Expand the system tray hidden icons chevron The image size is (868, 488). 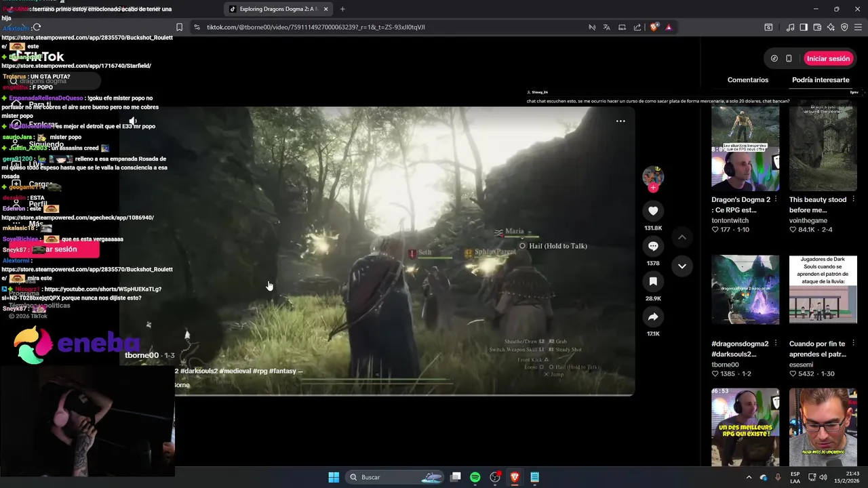pos(749,477)
